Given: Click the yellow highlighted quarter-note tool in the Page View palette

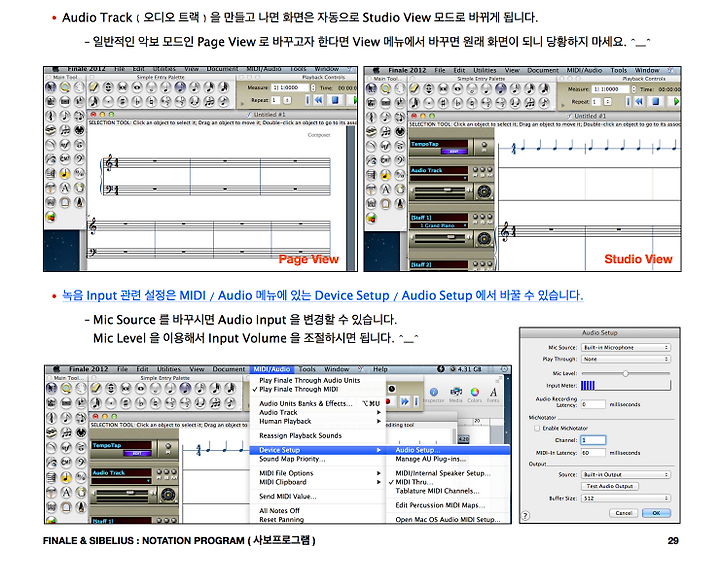Looking at the screenshot, I should point(65,174).
